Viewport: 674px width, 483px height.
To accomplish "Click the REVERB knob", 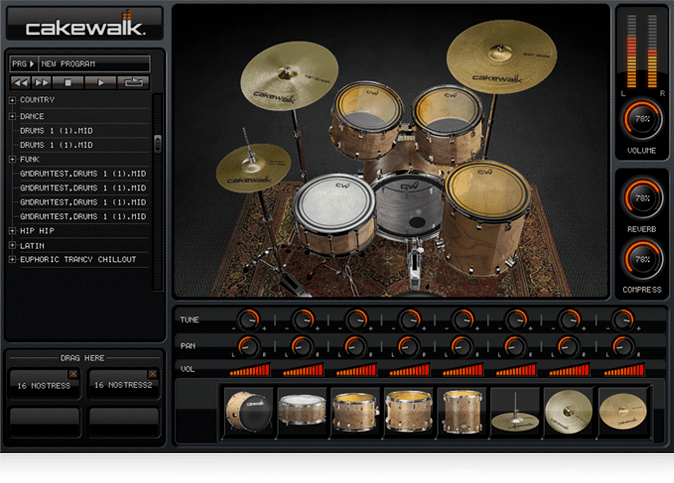I will tap(641, 198).
